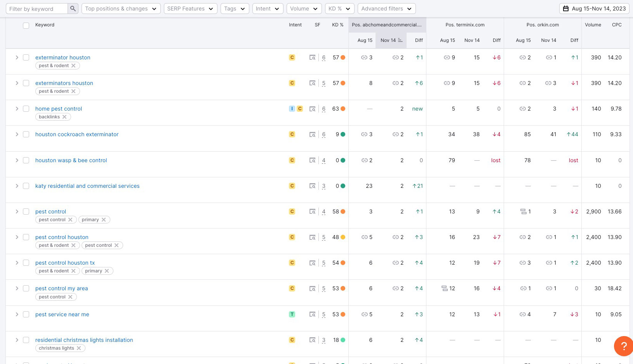The height and width of the screenshot is (364, 633).
Task: Open Top positions & changes dropdown
Action: coord(121,9)
